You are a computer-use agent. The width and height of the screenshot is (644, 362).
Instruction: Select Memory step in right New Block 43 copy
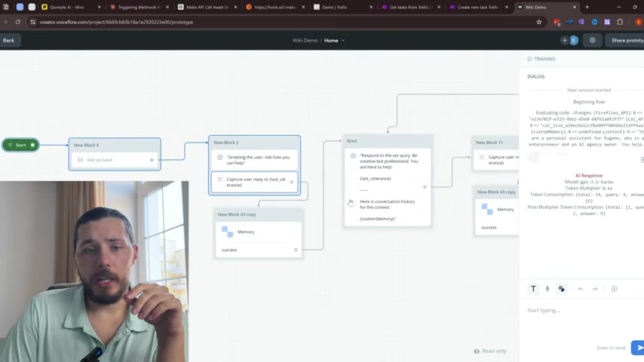tap(498, 209)
